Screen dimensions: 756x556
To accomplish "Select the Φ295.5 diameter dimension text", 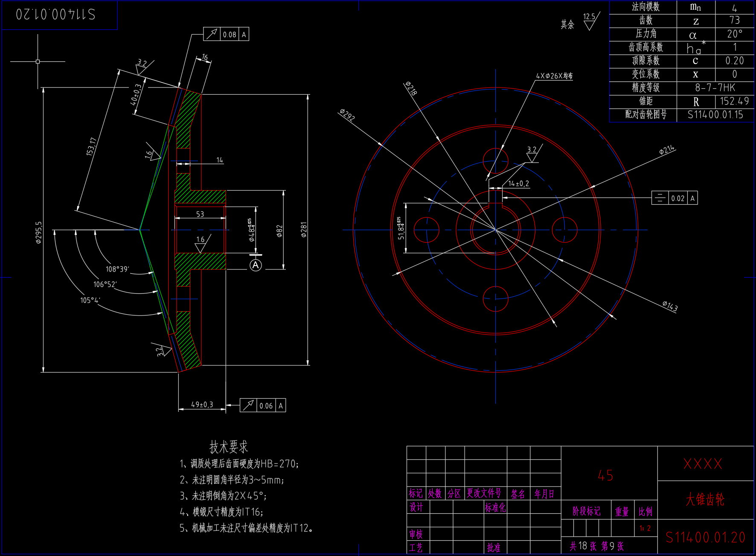I will [x=39, y=232].
